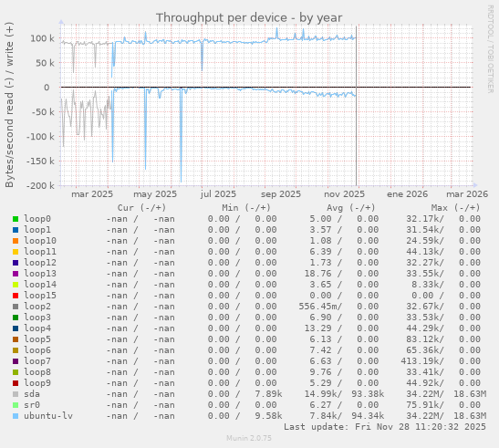Click the Last update timestamp text
The height and width of the screenshot is (448, 499).
tap(385, 427)
